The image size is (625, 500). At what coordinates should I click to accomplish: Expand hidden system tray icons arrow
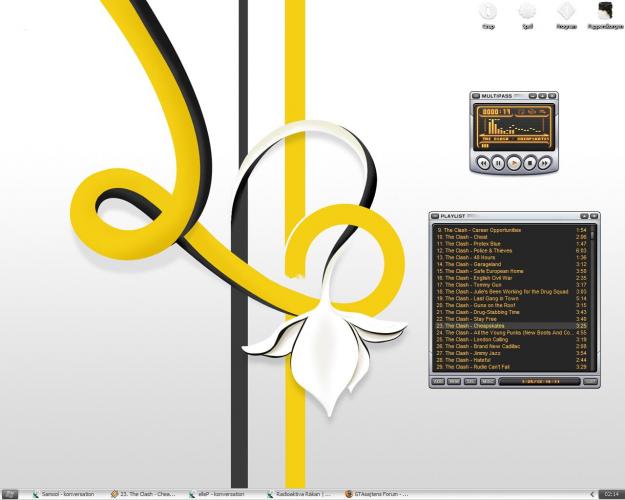[592, 494]
